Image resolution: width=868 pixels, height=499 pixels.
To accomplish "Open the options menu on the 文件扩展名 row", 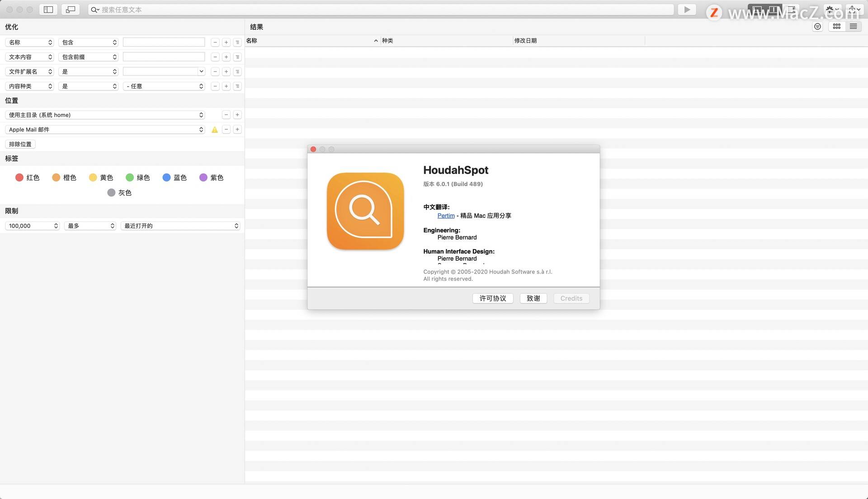I will pyautogui.click(x=237, y=71).
